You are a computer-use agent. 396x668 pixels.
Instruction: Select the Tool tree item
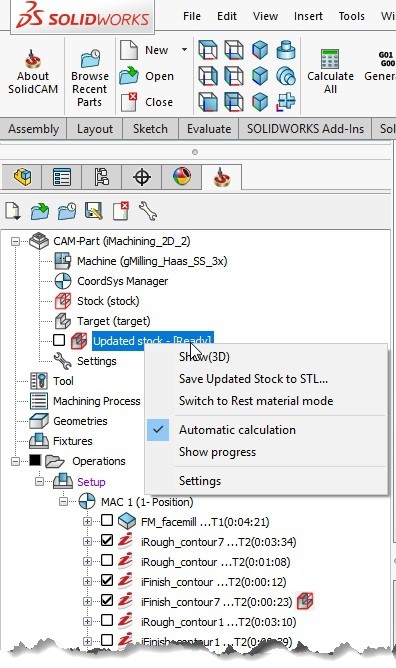[x=63, y=381]
